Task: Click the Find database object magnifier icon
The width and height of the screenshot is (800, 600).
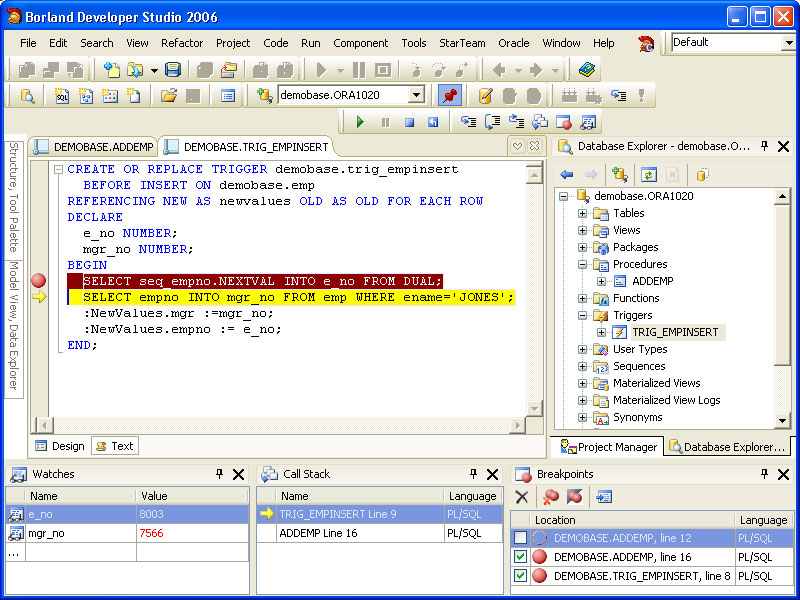Action: [27, 95]
